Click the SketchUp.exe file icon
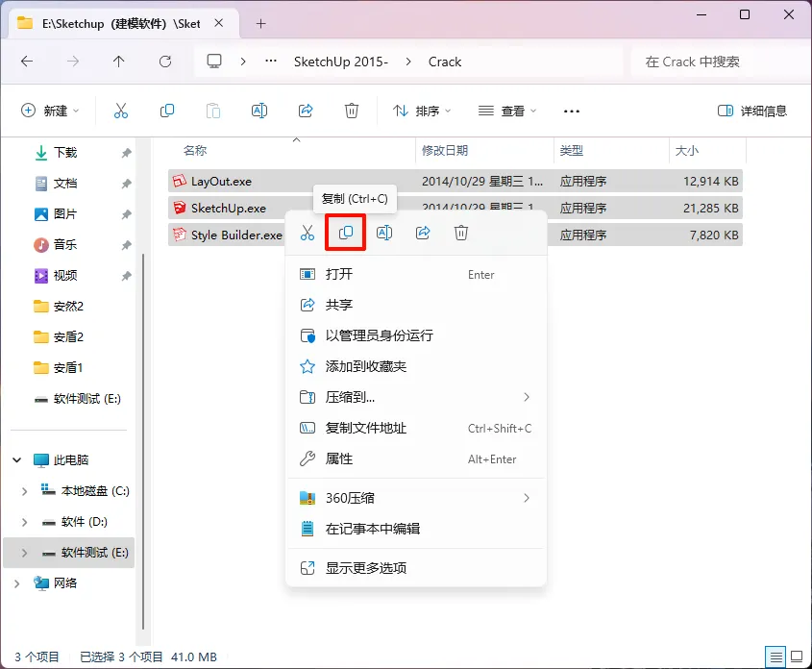The width and height of the screenshot is (812, 669). (x=179, y=208)
